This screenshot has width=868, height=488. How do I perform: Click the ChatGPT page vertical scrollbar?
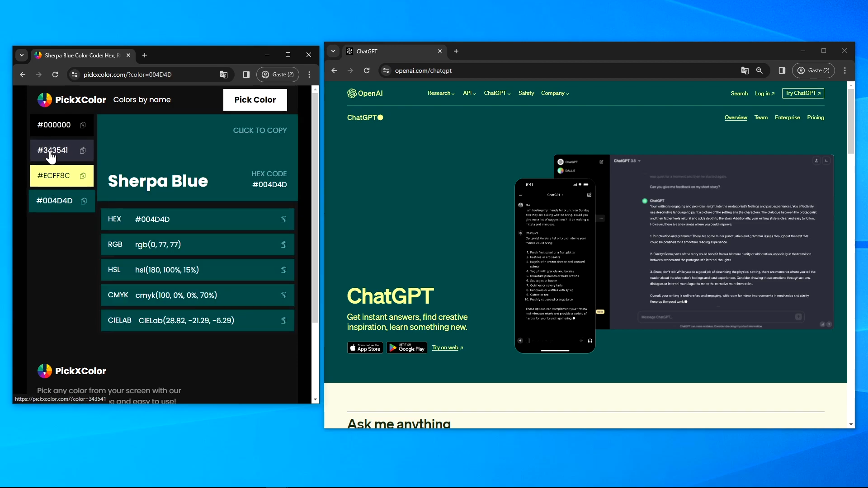tap(851, 122)
